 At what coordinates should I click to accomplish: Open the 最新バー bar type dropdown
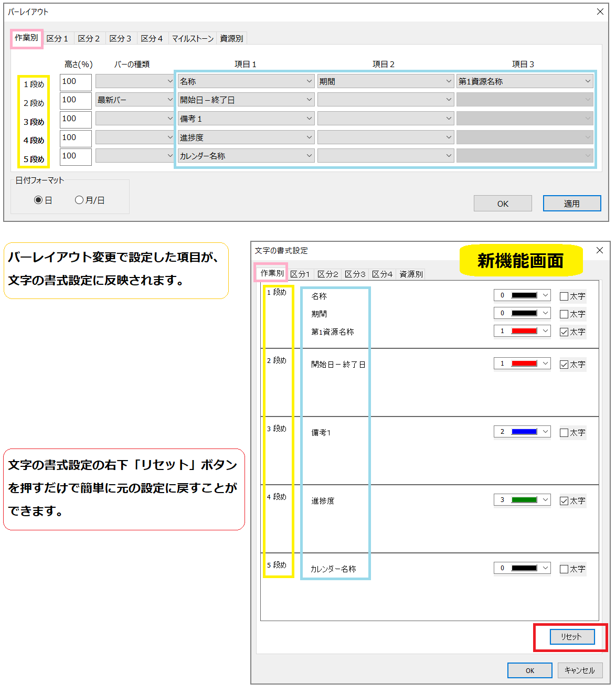pyautogui.click(x=134, y=100)
